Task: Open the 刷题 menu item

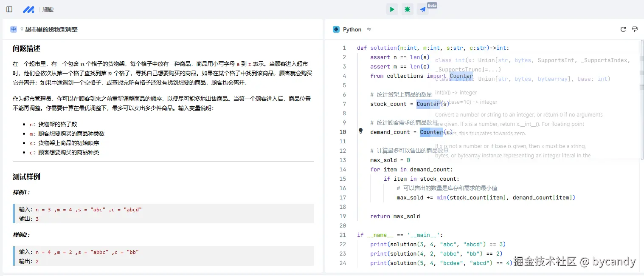Action: tap(48, 9)
